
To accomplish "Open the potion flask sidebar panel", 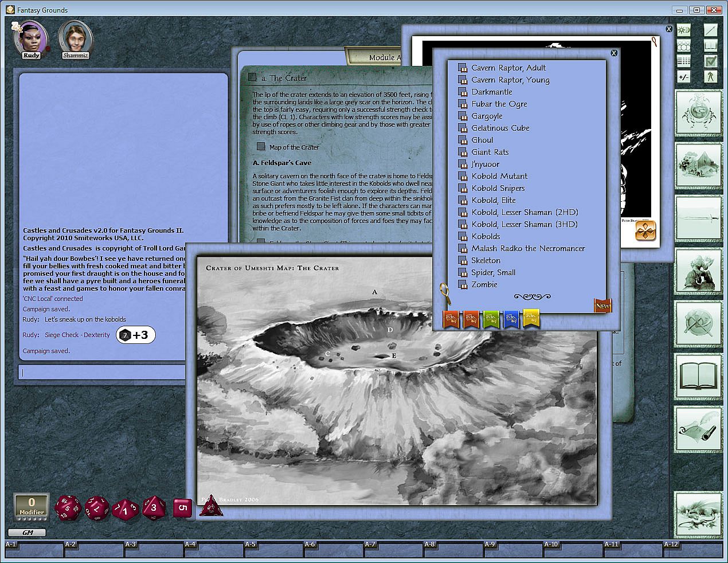I will (698, 112).
